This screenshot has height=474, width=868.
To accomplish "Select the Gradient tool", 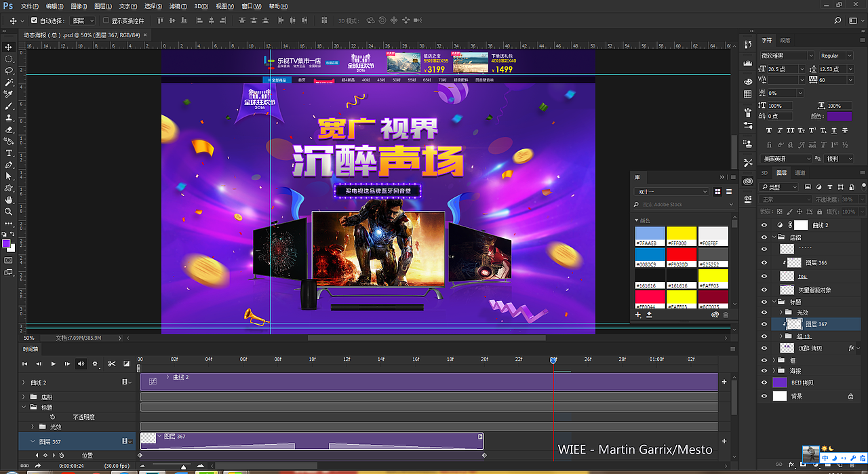I will tap(9, 140).
